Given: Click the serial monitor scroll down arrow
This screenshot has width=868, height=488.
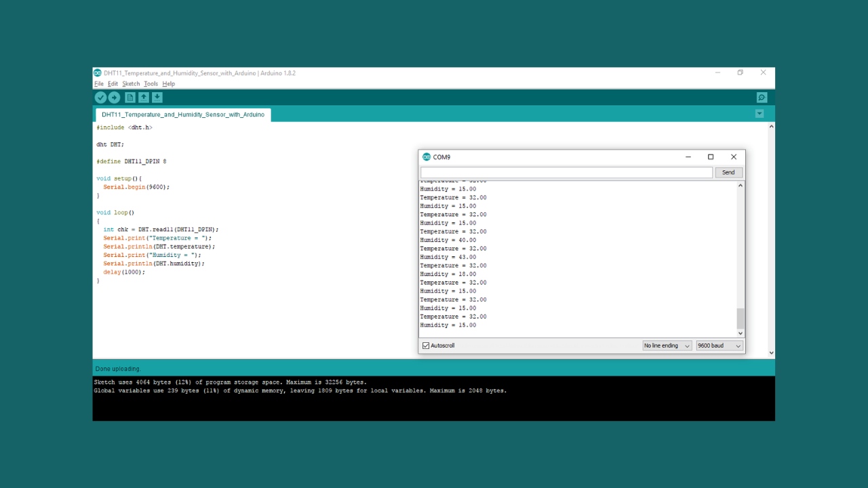Looking at the screenshot, I should (741, 333).
